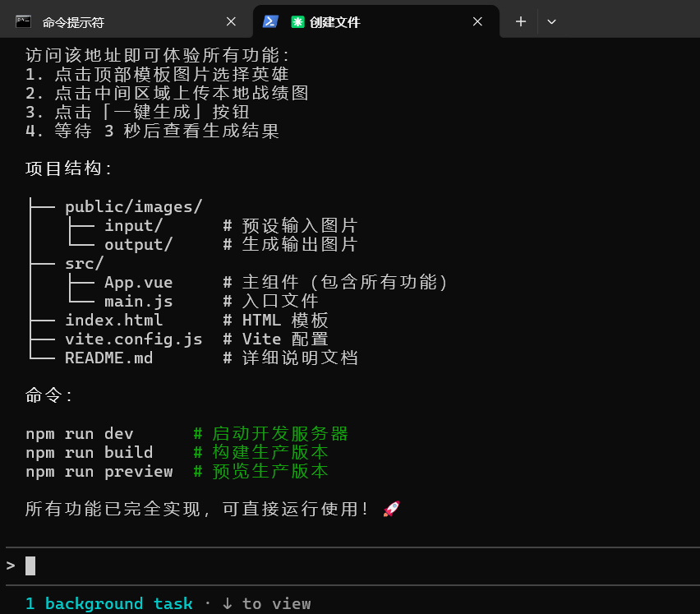
Task: Select the 创建文件 PowerShell tab
Action: (376, 21)
